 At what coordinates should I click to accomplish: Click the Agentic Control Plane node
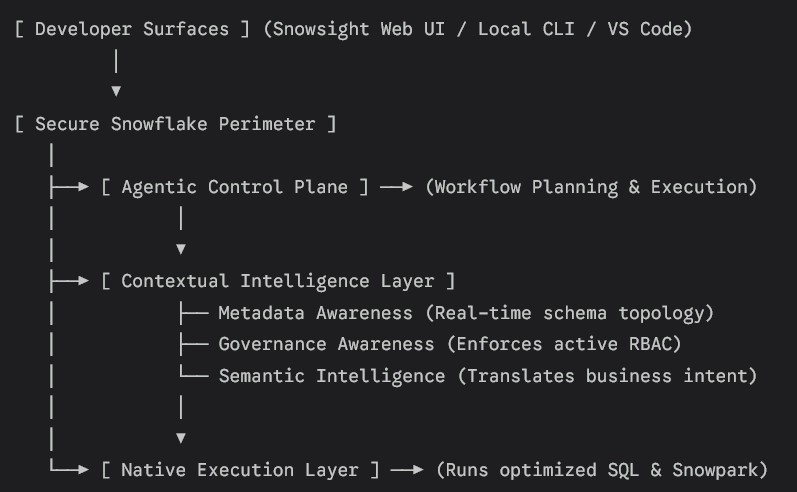click(x=234, y=187)
